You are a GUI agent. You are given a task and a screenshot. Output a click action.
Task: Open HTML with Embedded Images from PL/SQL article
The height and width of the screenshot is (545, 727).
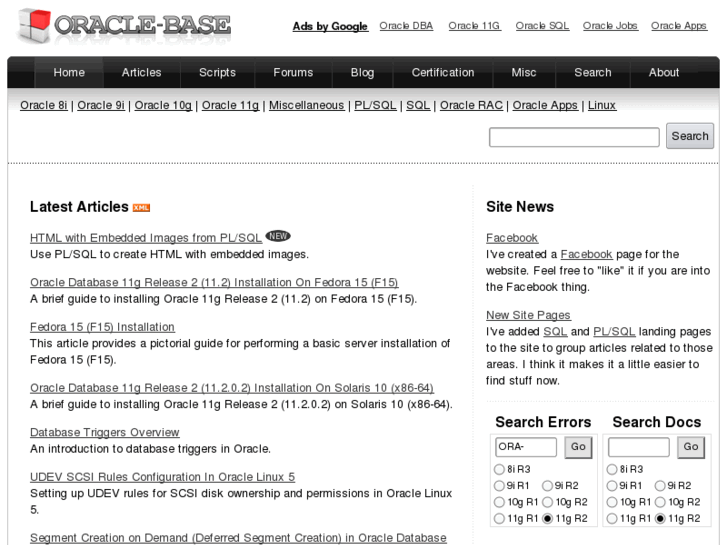(146, 237)
